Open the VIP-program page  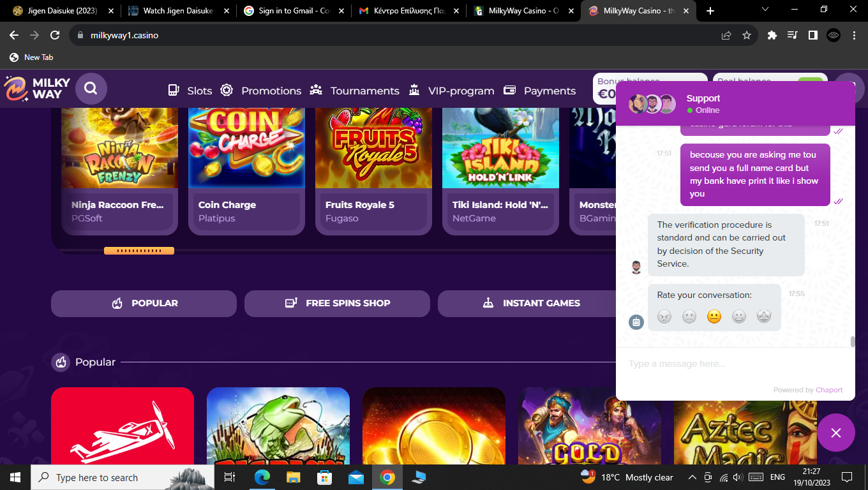(x=451, y=91)
